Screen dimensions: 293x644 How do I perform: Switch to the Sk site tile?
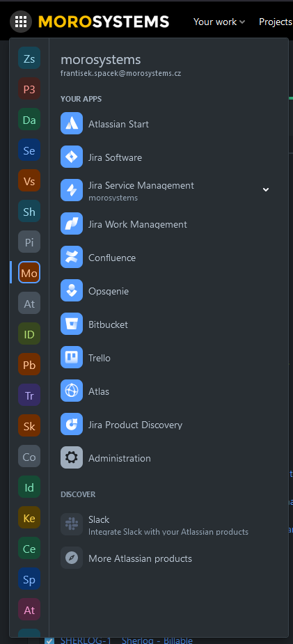click(29, 426)
